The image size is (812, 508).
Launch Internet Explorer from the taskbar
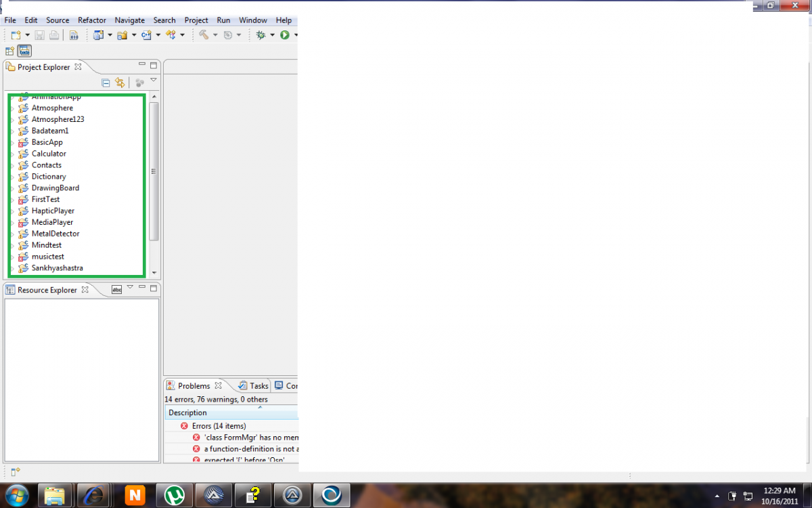coord(93,496)
